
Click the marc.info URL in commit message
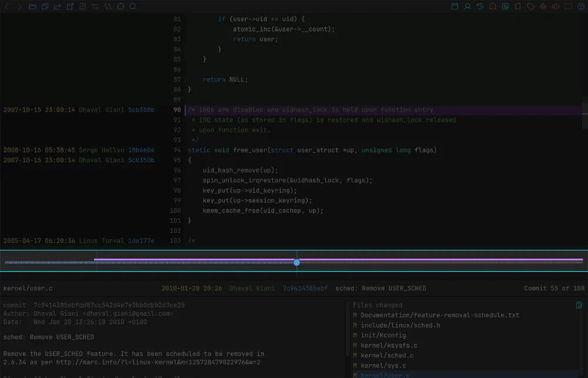tap(158, 362)
